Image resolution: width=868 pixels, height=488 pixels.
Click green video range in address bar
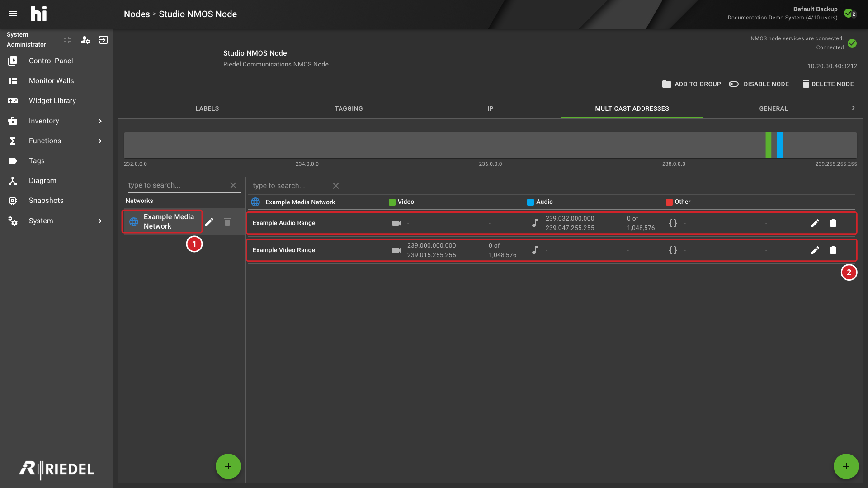[x=768, y=145]
